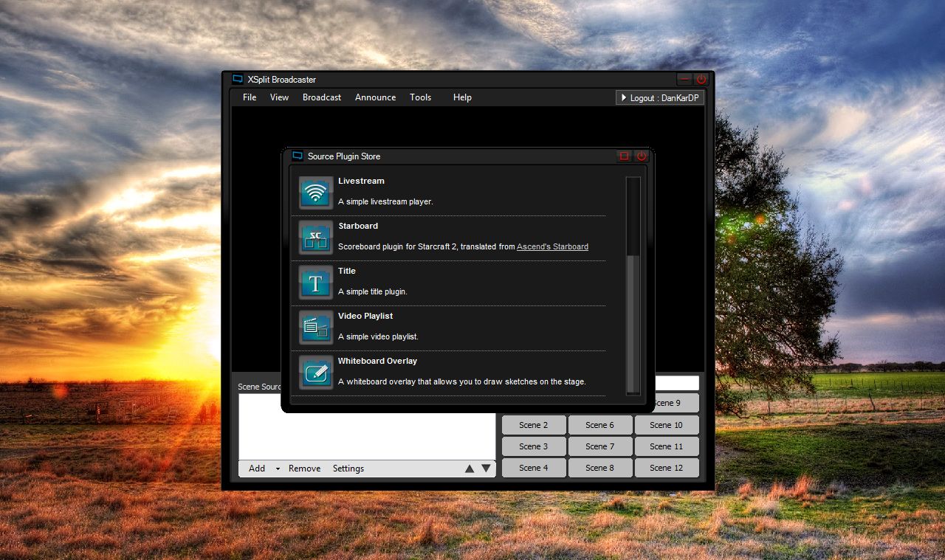This screenshot has width=945, height=560.
Task: Click the Whiteboard Overlay plugin title
Action: click(378, 361)
